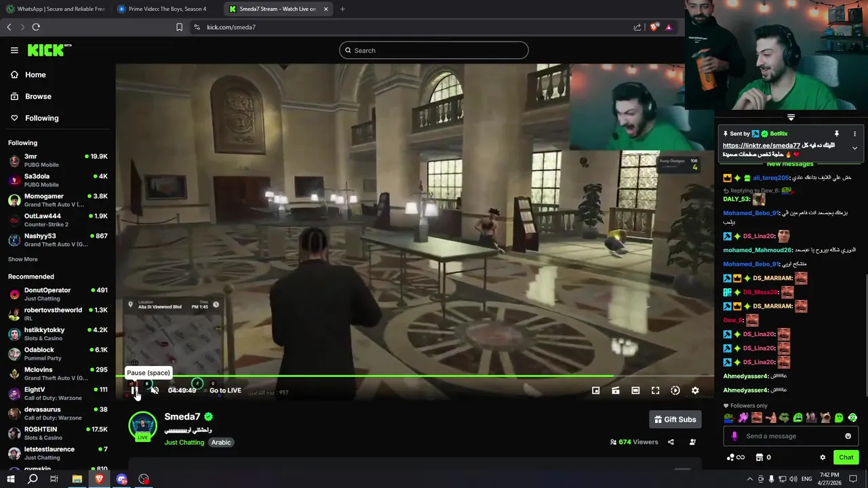
Task: Click the purple microphone chat identity icon
Action: pos(734,436)
